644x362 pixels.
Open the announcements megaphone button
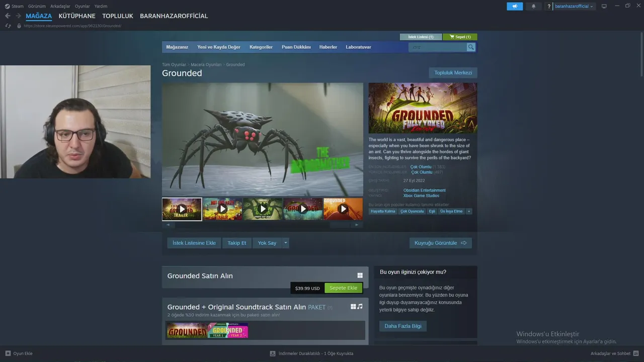point(515,6)
